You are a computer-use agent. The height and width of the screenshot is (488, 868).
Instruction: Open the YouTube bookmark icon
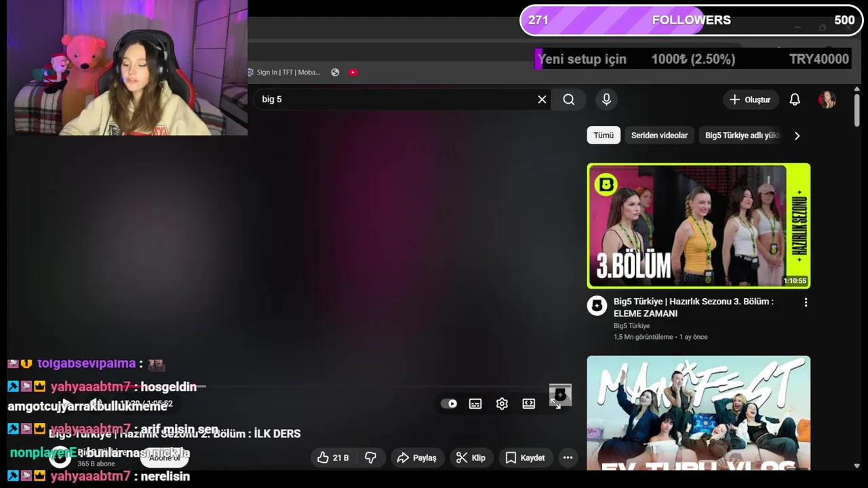pos(353,73)
